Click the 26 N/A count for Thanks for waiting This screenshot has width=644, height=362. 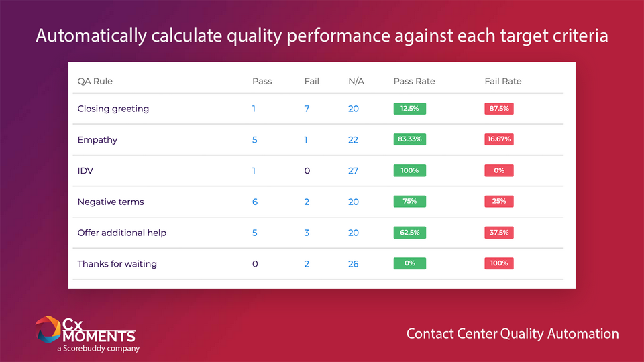point(354,264)
